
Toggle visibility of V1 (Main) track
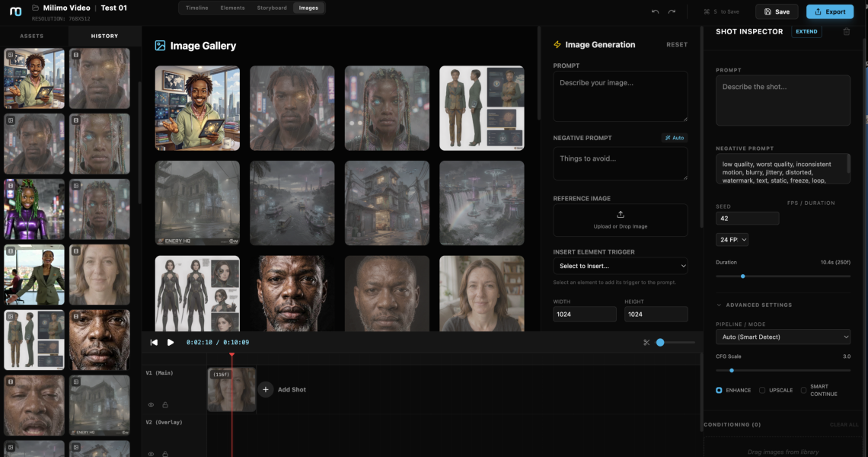151,405
